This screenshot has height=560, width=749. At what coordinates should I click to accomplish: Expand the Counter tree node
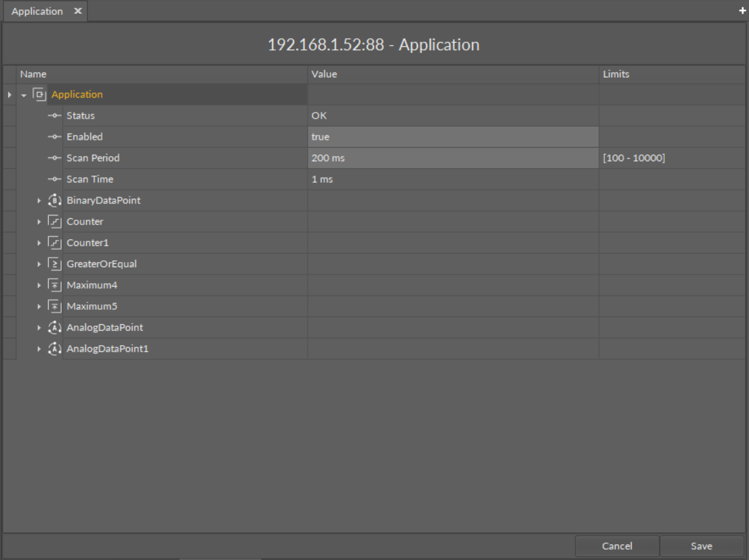pos(39,222)
